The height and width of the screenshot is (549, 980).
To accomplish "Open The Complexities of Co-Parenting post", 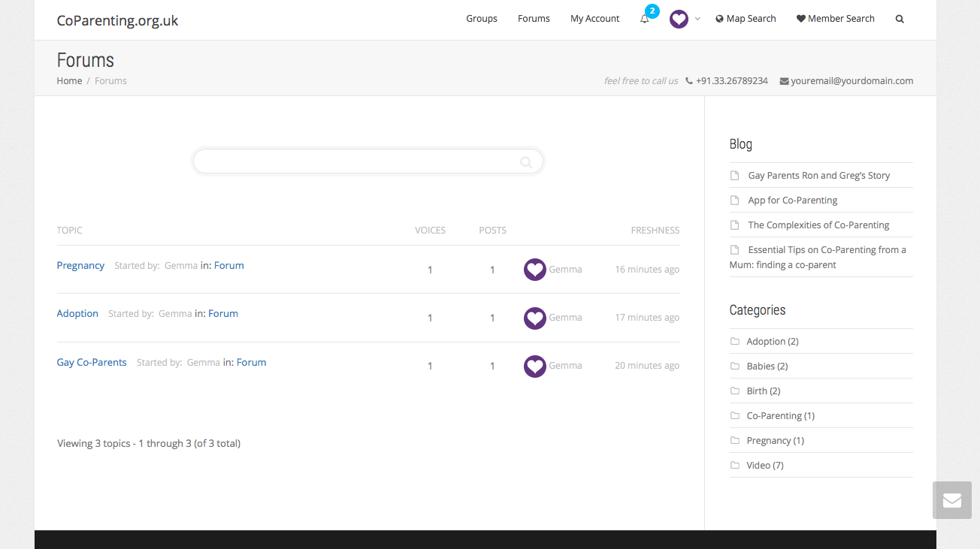I will coord(819,225).
